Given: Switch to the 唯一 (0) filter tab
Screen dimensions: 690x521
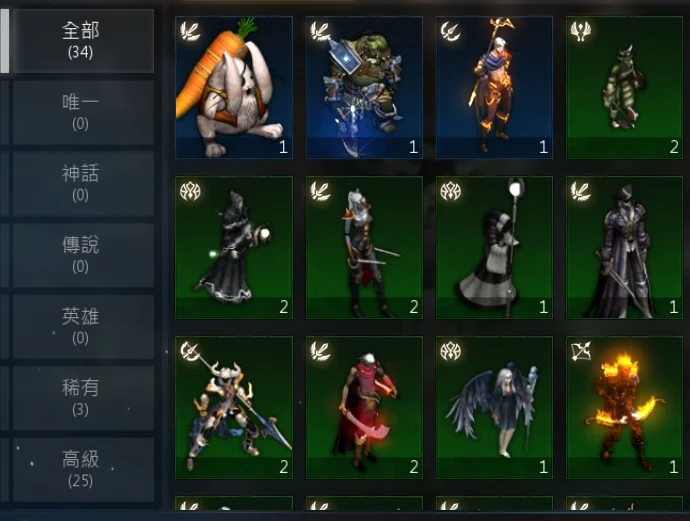Looking at the screenshot, I should click(83, 112).
